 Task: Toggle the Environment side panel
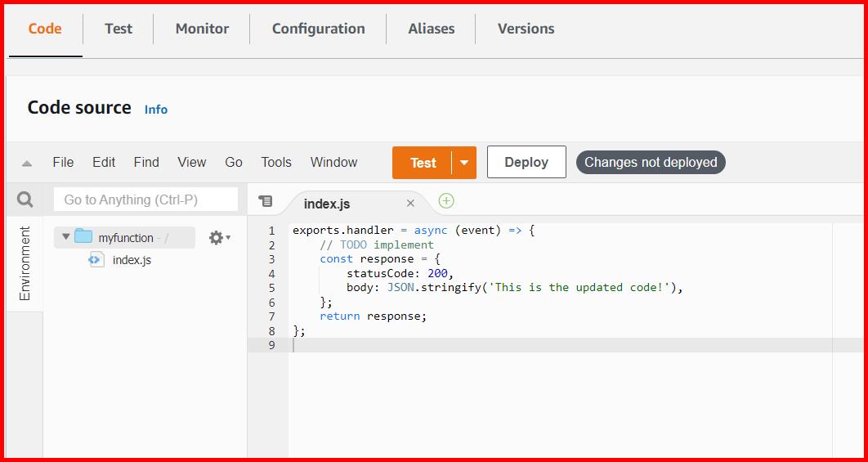[x=25, y=263]
